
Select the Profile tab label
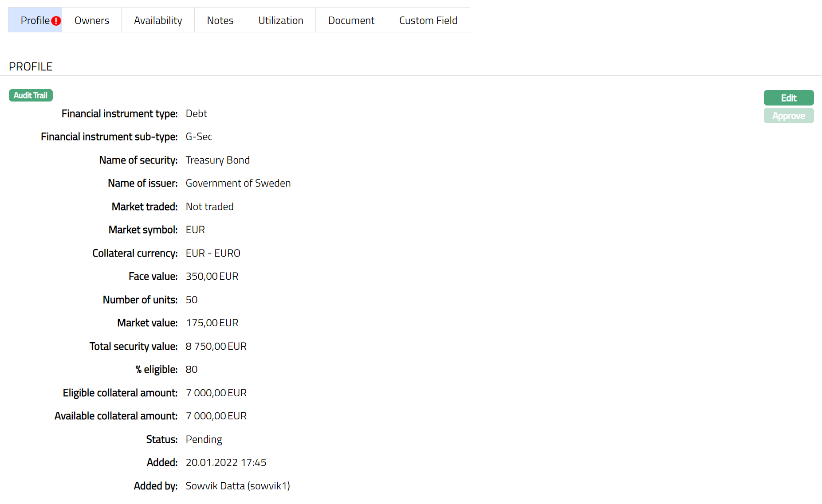[x=35, y=20]
